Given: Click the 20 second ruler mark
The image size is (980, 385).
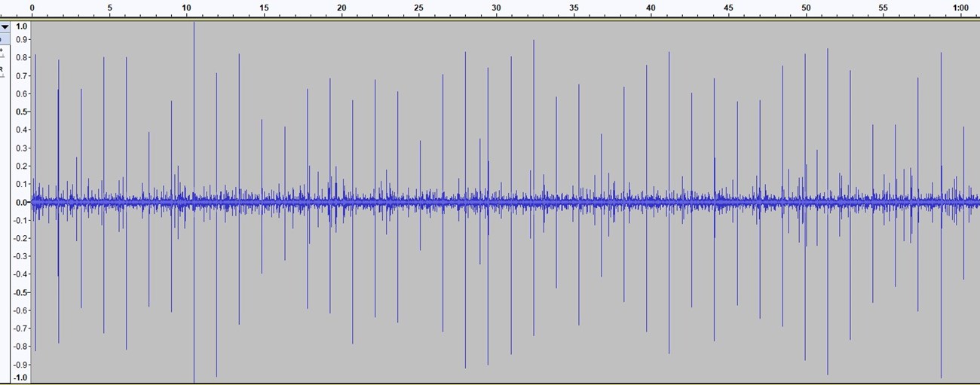Looking at the screenshot, I should [341, 8].
